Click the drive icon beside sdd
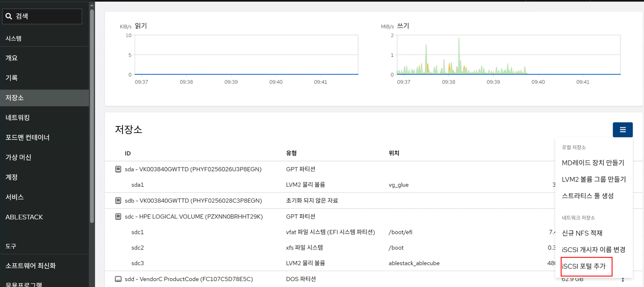The width and height of the screenshot is (644, 287). point(118,279)
